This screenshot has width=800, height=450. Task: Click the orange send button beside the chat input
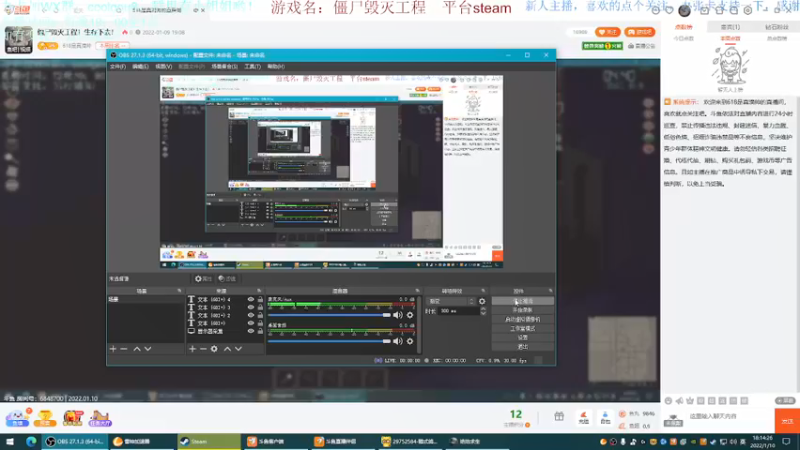click(787, 421)
